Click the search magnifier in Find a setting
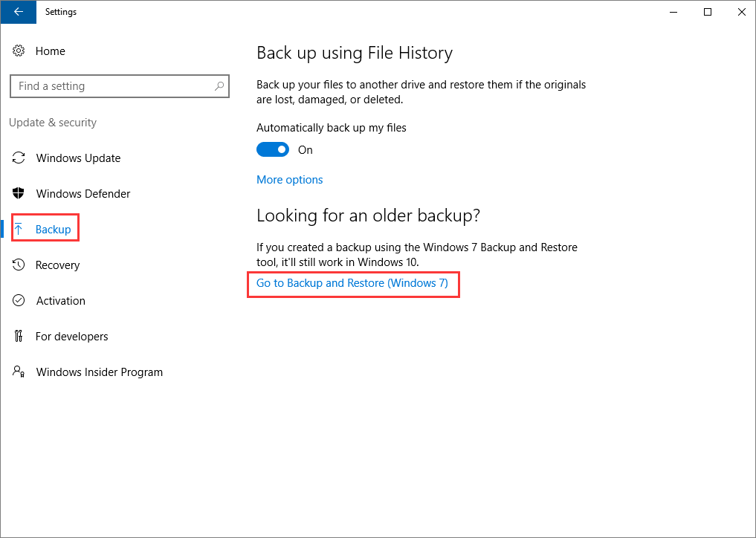The width and height of the screenshot is (756, 538). coord(219,86)
